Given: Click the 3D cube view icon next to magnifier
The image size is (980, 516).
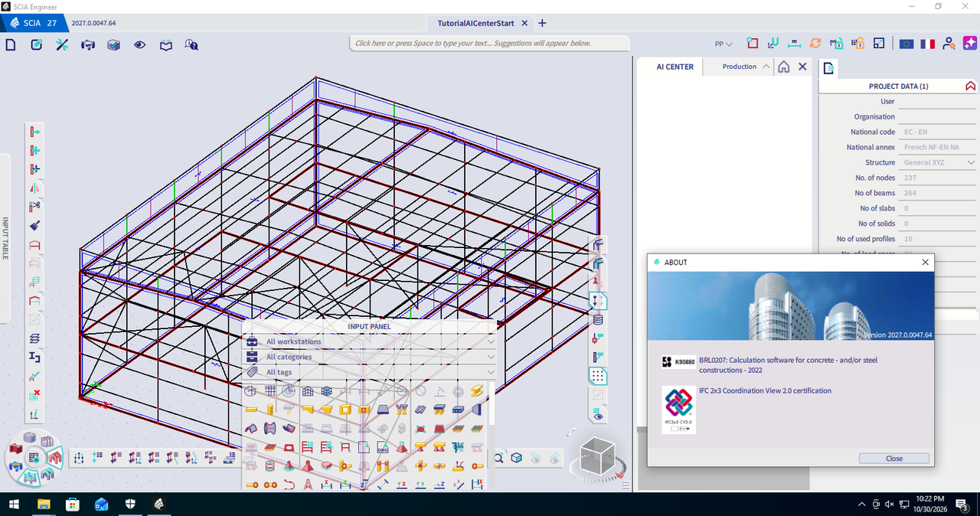Looking at the screenshot, I should click(517, 458).
